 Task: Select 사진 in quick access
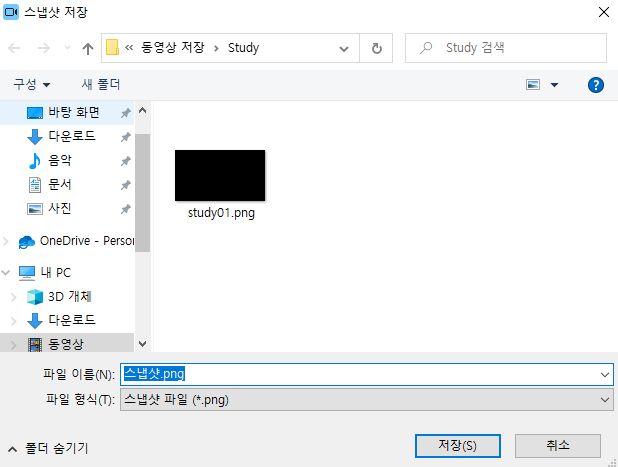[67, 208]
